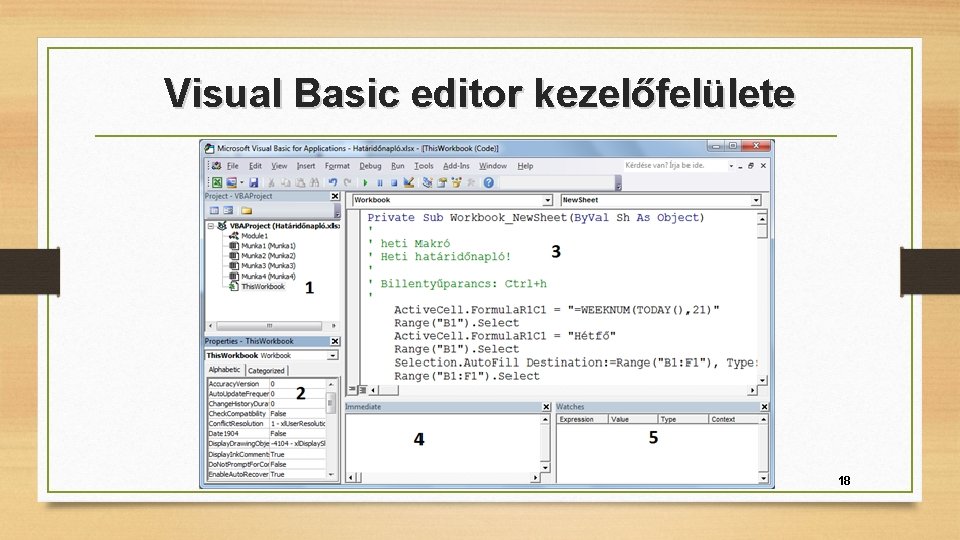Image resolution: width=960 pixels, height=540 pixels.
Task: Run the macro with green play icon
Action: click(x=366, y=182)
